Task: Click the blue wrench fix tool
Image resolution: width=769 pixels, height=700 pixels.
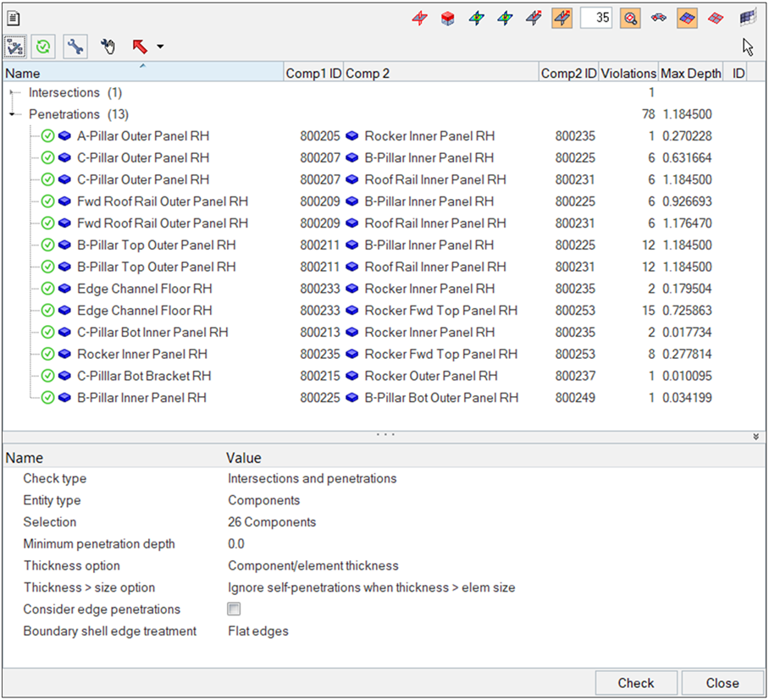Action: pyautogui.click(x=75, y=47)
